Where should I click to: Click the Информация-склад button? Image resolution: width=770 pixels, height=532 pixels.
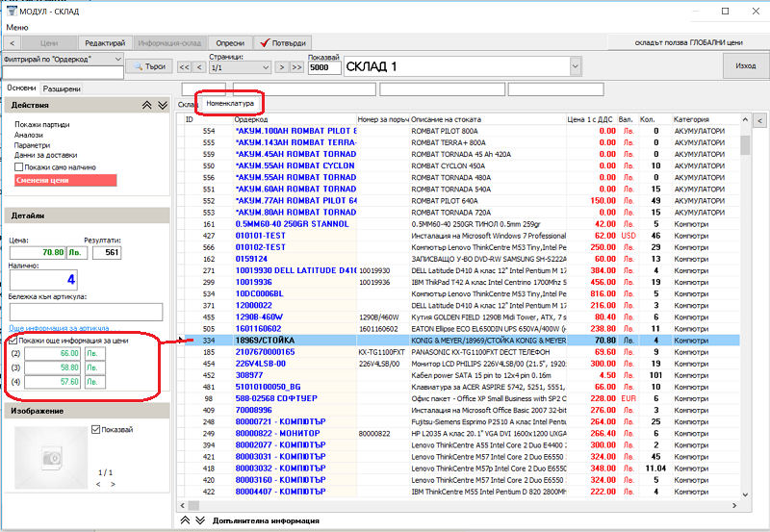(x=169, y=43)
